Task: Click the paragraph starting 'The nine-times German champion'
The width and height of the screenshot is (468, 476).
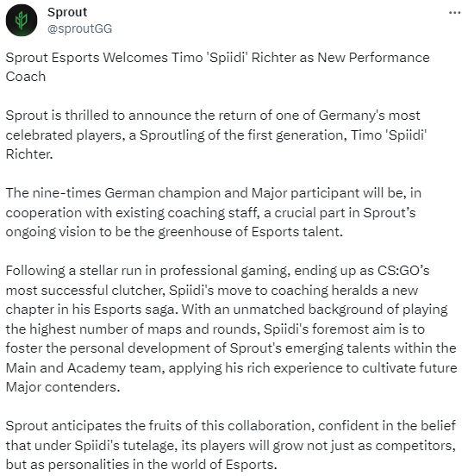Action: coord(214,212)
